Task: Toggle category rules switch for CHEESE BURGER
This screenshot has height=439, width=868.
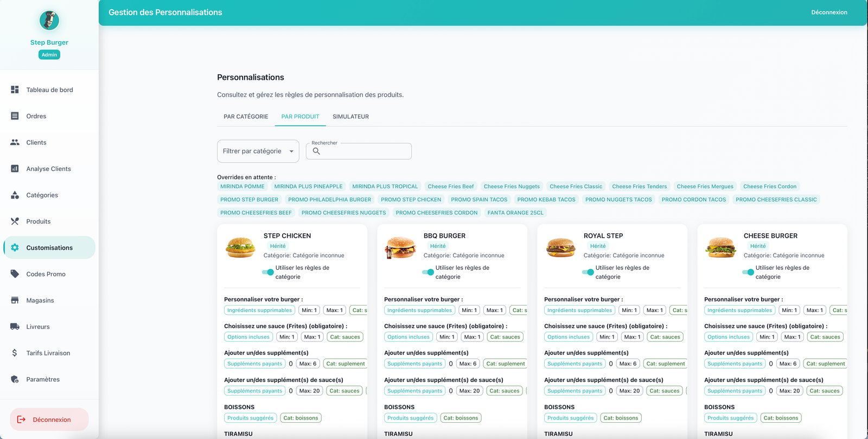Action: pyautogui.click(x=748, y=272)
